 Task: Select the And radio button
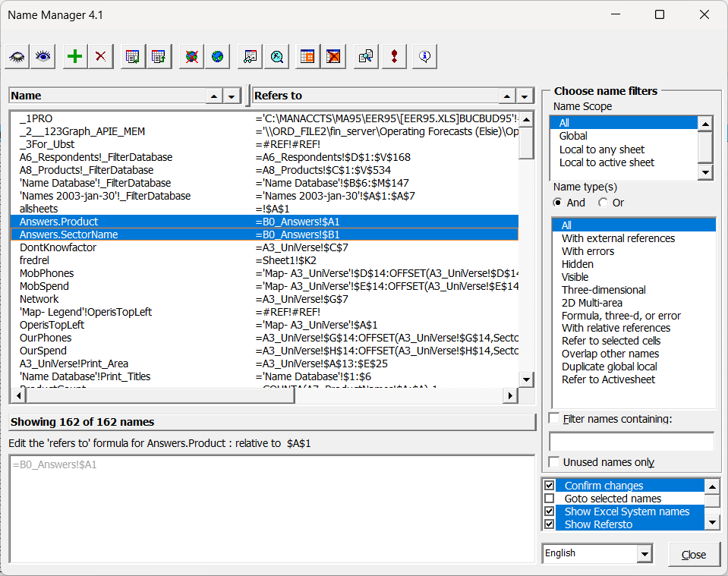click(x=557, y=203)
